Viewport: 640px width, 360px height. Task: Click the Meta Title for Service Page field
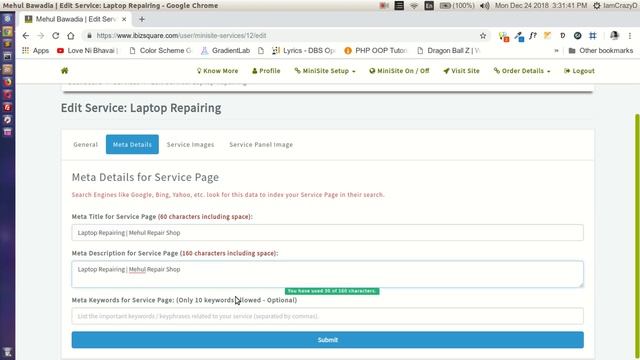pyautogui.click(x=327, y=233)
